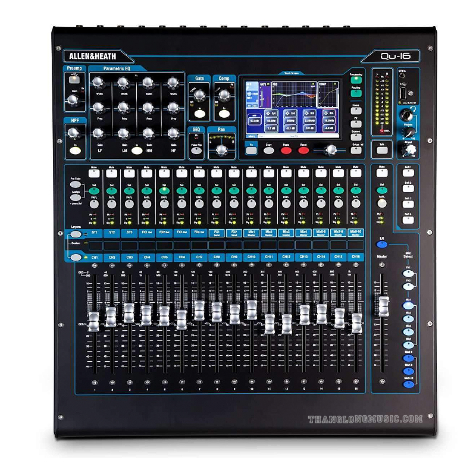Engage the Comp In button
Image resolution: width=476 pixels, height=476 pixels.
[x=224, y=114]
